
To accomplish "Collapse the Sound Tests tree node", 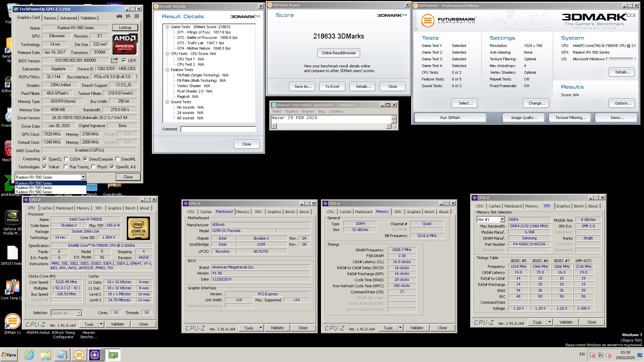I will [x=167, y=102].
